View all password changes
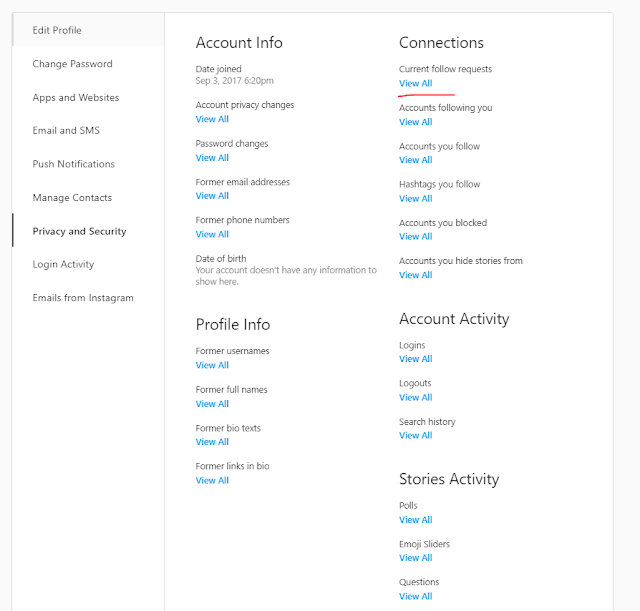The width and height of the screenshot is (640, 611). tap(212, 157)
